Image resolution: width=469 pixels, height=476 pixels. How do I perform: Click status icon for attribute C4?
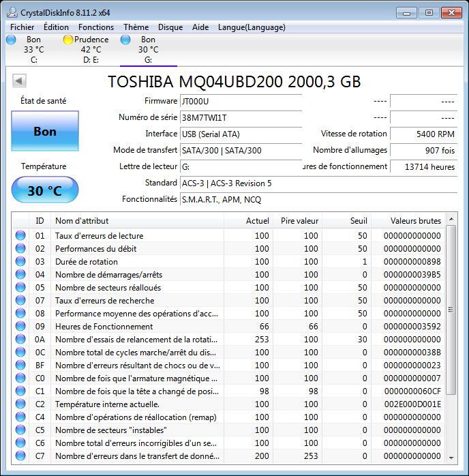pyautogui.click(x=20, y=417)
